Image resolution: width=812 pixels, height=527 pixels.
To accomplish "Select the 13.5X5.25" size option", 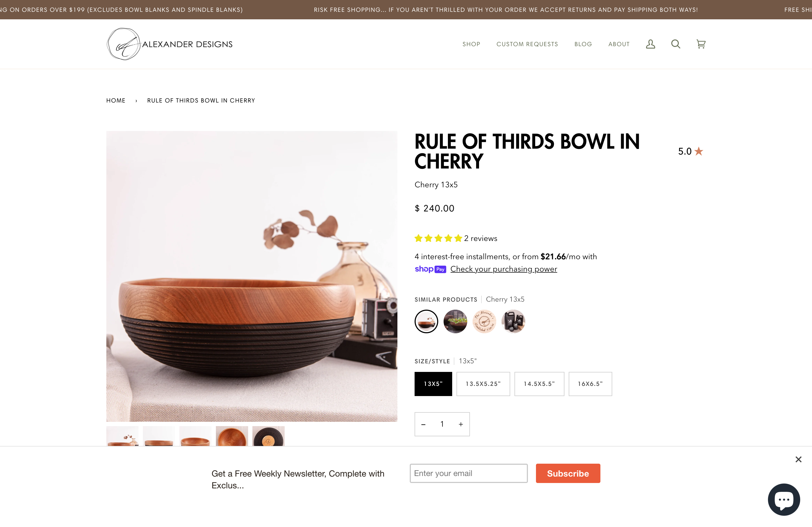I will (x=483, y=384).
